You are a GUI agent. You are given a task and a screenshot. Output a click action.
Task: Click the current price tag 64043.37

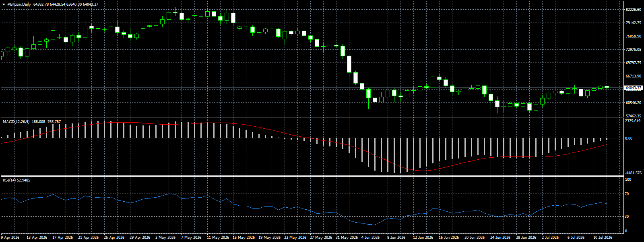pyautogui.click(x=633, y=88)
